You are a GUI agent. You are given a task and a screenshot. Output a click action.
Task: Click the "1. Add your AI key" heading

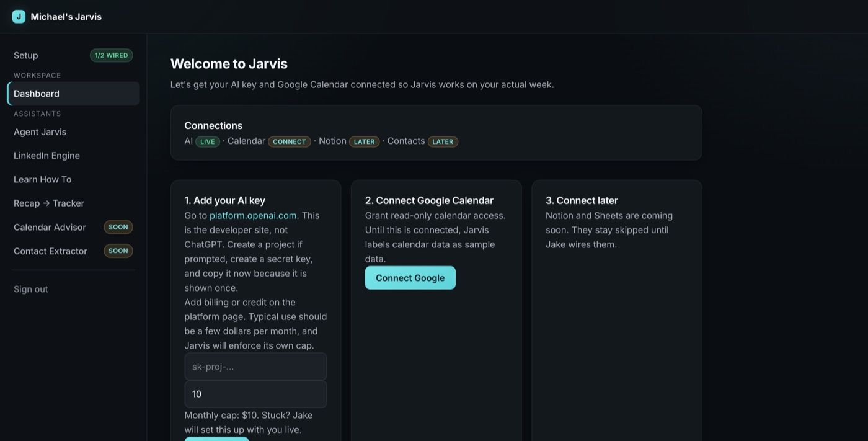[225, 200]
